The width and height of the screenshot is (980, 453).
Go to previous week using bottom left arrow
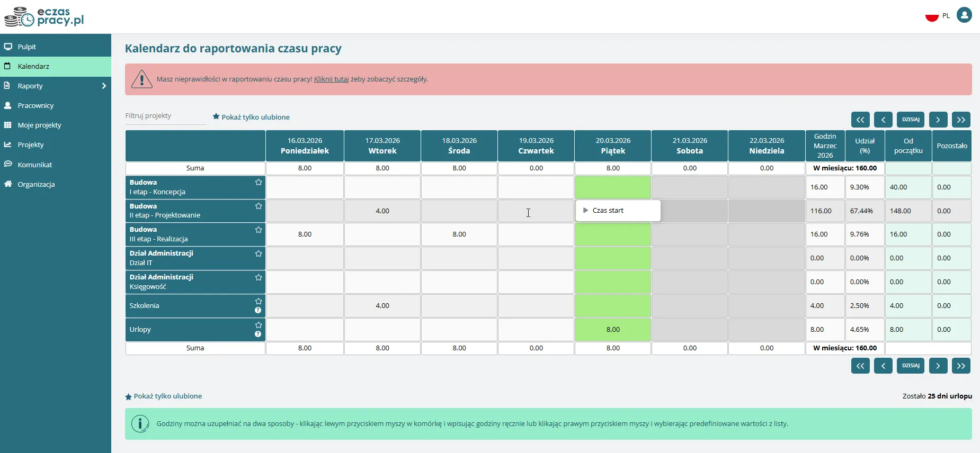tap(883, 366)
